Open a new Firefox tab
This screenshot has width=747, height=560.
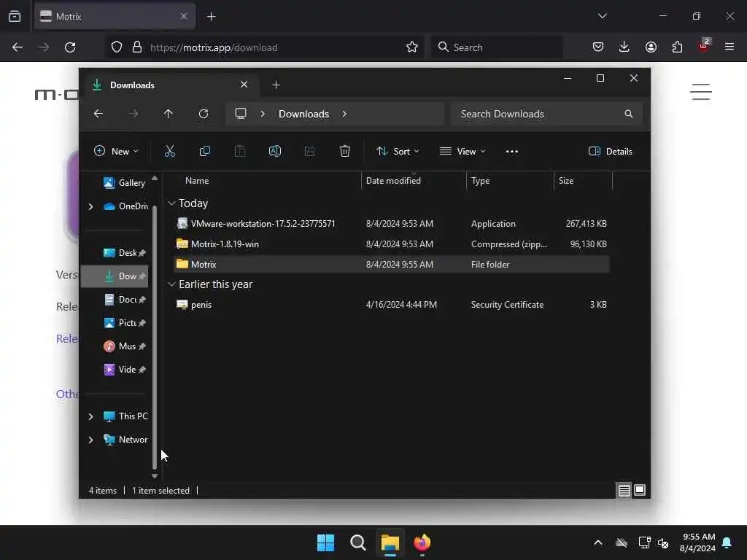(211, 17)
